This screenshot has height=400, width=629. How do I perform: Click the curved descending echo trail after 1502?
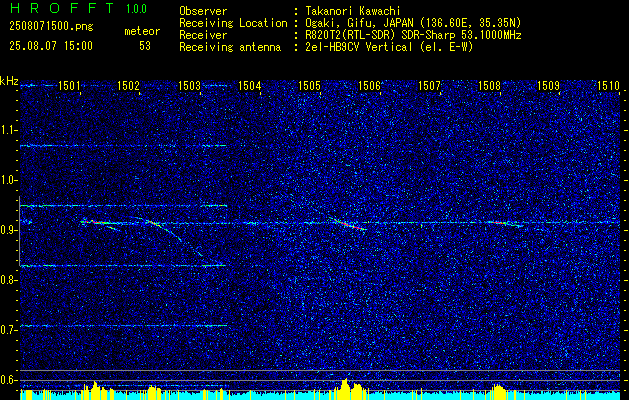tap(174, 237)
